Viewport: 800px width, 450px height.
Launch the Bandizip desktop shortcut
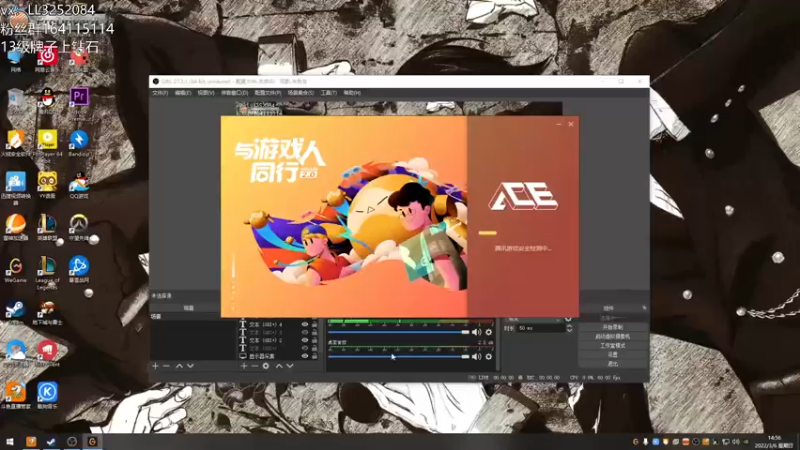pos(79,139)
